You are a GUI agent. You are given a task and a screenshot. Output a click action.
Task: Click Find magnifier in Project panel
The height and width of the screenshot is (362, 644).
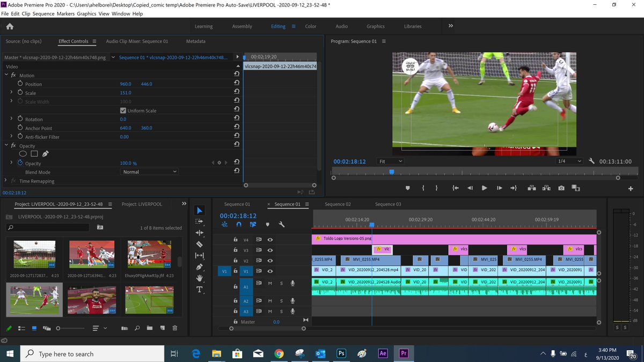pos(137,328)
